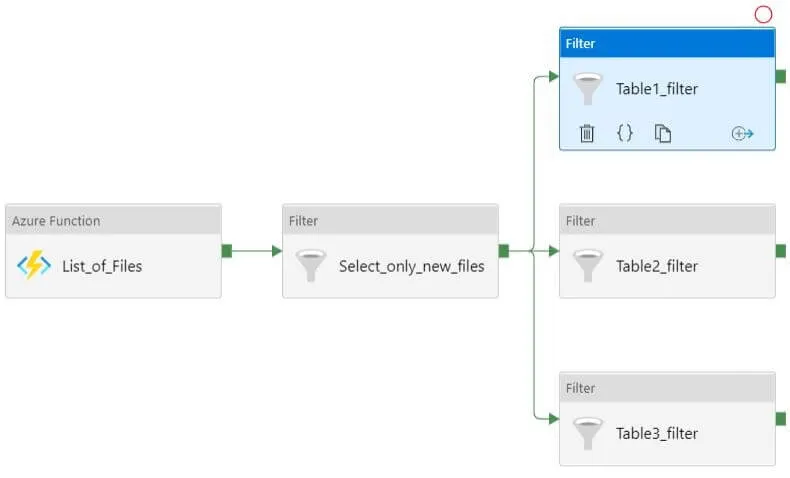The width and height of the screenshot is (790, 478).
Task: Select the Table3_filter activity name
Action: coord(657,433)
